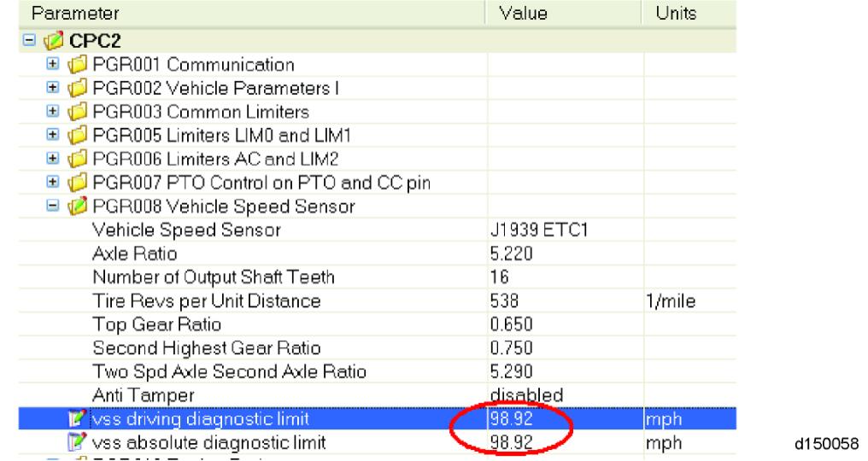
Task: Click edit icon beside vss absolute diagnostic limit
Action: [x=77, y=442]
